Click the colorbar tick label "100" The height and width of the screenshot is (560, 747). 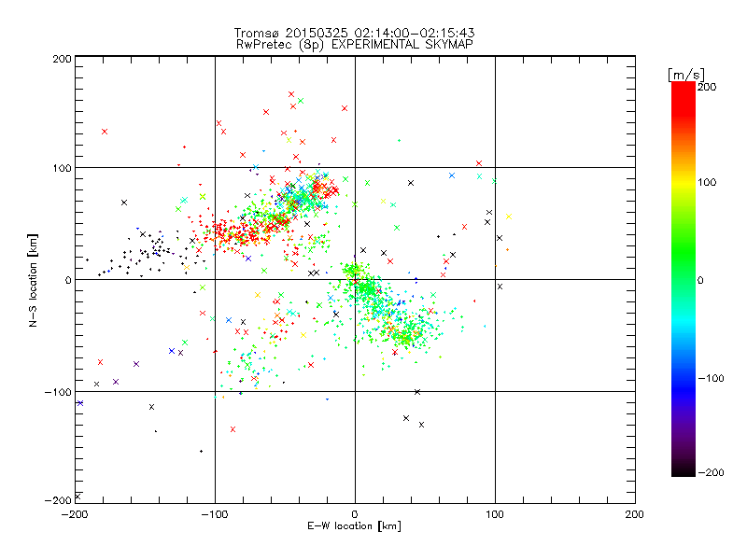pyautogui.click(x=707, y=182)
